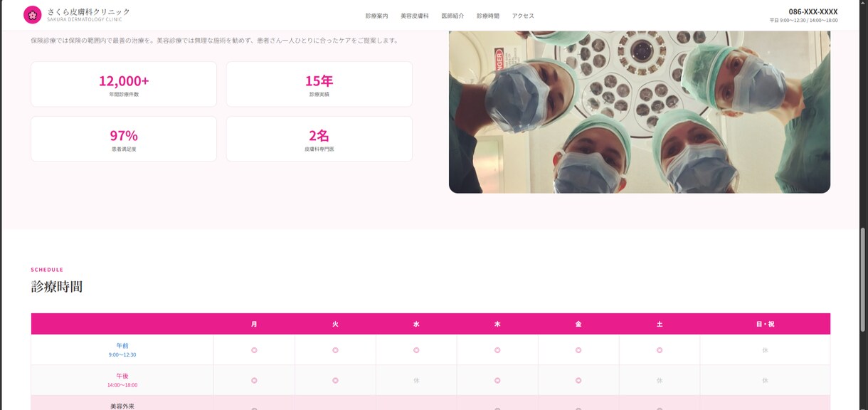Click the open mark for 午後 Tuesday
The height and width of the screenshot is (410, 868).
[x=335, y=381]
